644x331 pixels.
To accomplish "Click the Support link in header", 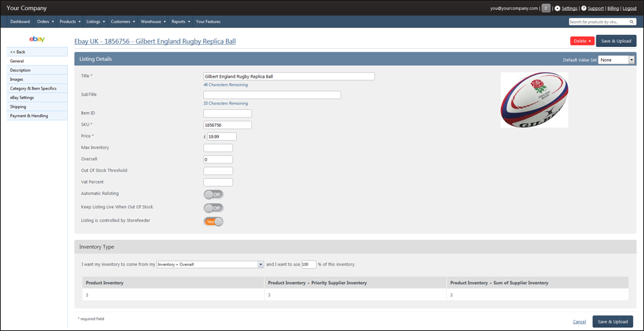I will click(x=596, y=8).
